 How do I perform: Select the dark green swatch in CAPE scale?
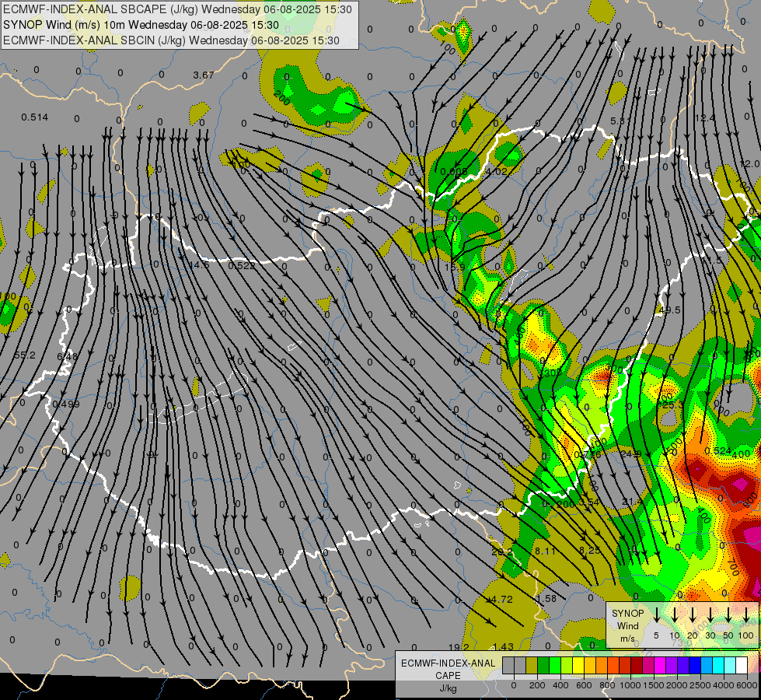point(543,666)
